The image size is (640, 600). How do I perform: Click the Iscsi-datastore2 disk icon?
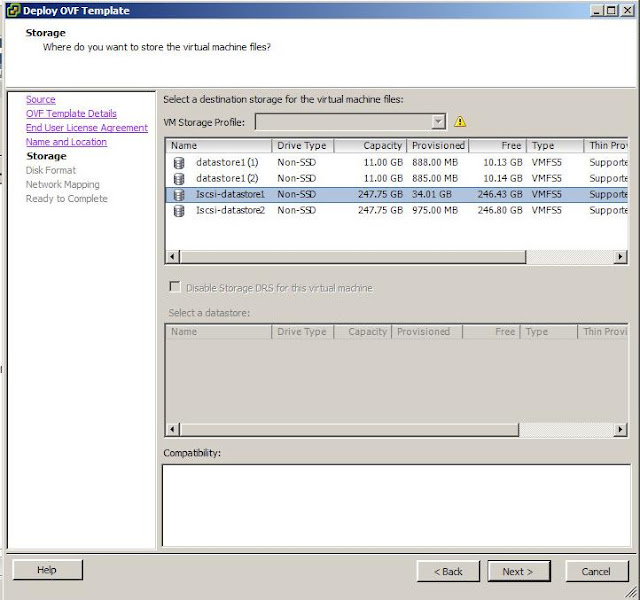[x=179, y=211]
